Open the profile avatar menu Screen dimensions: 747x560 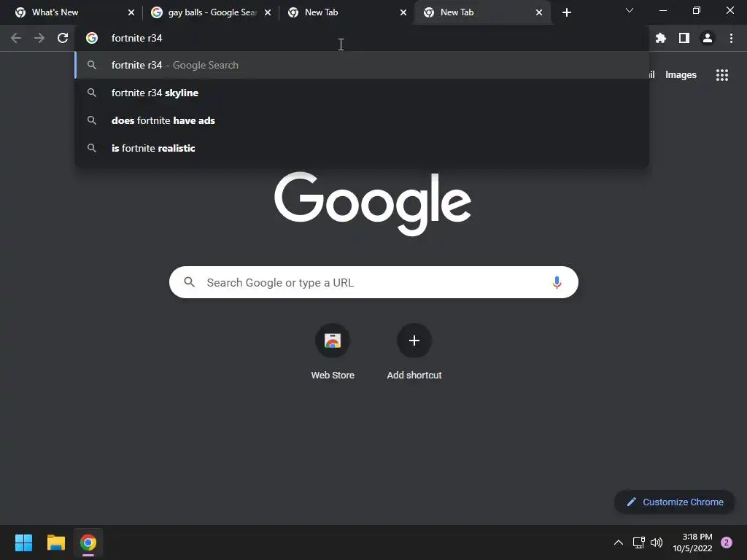point(708,38)
